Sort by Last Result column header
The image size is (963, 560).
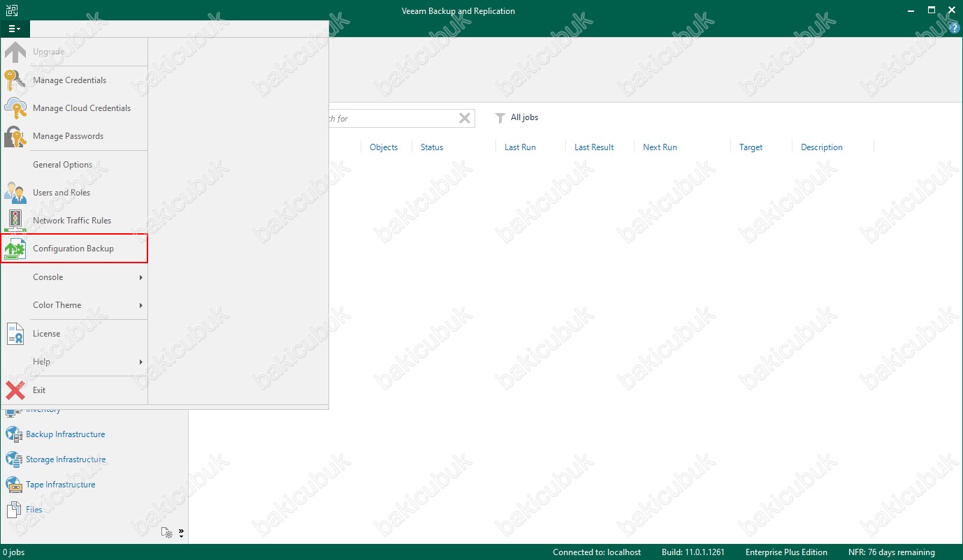[x=594, y=147]
